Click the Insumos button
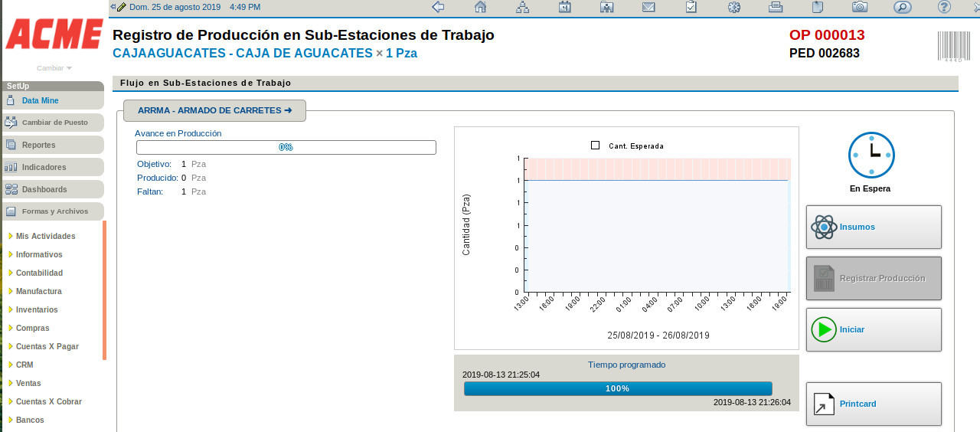 [x=874, y=227]
